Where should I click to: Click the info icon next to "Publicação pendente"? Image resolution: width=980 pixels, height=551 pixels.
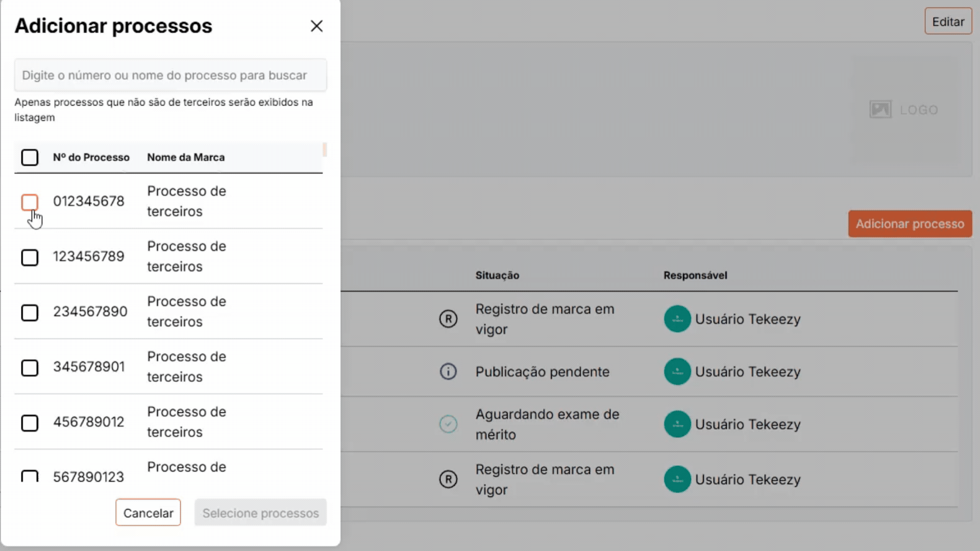tap(448, 371)
